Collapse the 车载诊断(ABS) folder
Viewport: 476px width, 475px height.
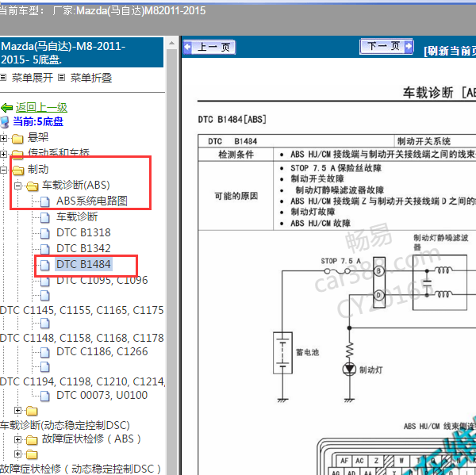18,186
